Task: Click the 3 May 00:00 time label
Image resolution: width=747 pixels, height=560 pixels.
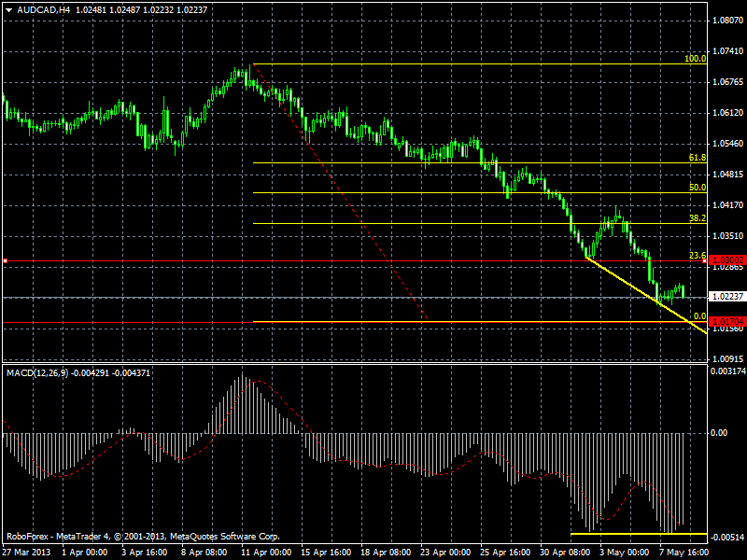Action: coord(625,553)
